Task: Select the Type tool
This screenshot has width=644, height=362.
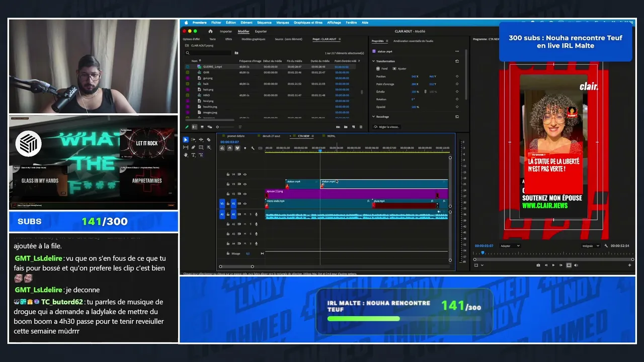Action: [x=193, y=155]
